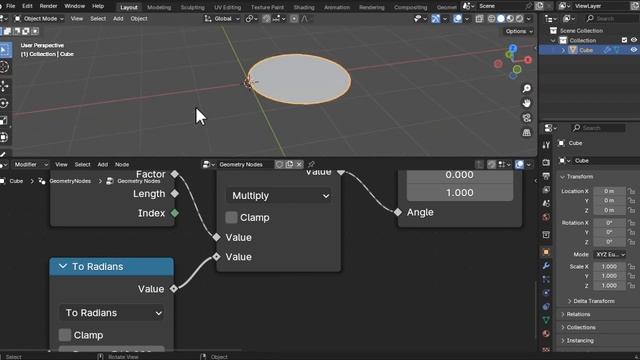Switch to solid viewport shading

pos(501,19)
